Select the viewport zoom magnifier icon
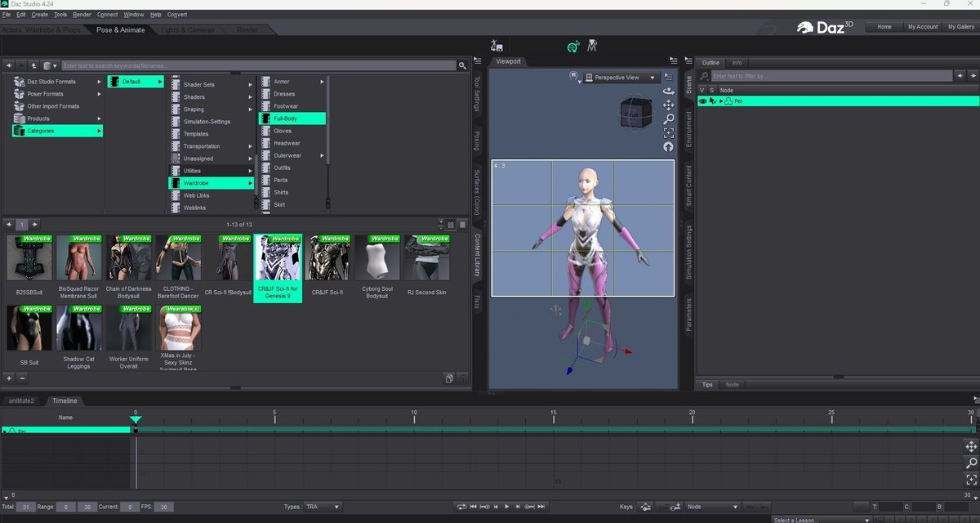 tap(669, 119)
